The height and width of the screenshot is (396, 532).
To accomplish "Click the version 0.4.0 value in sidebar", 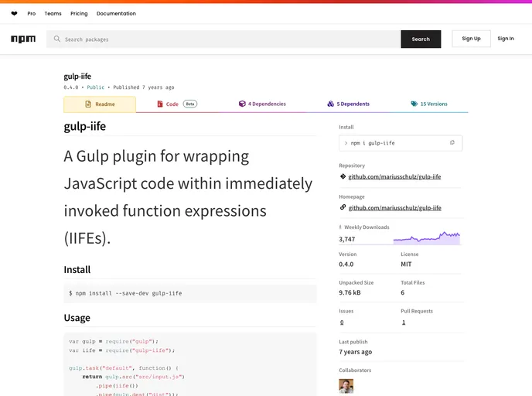I will click(x=346, y=264).
